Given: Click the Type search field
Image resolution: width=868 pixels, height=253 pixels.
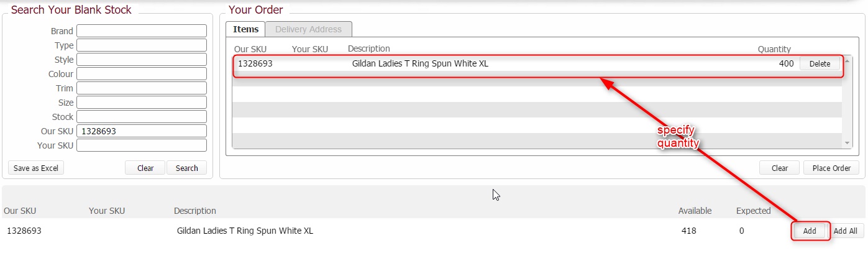Looking at the screenshot, I should 141,45.
